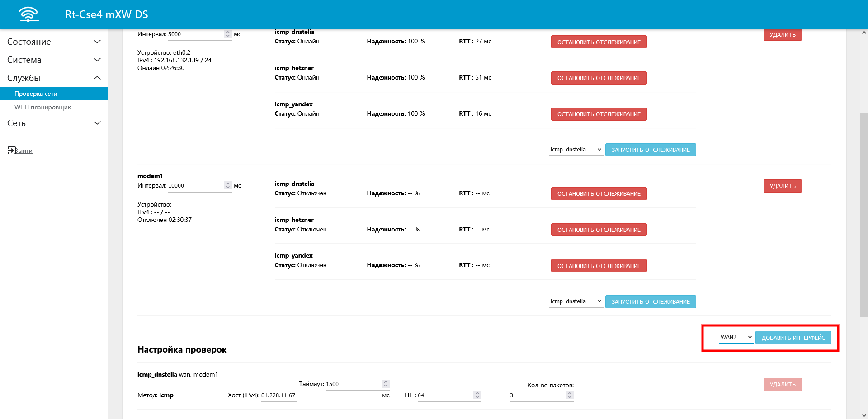Adjust modem1 interval stepper arrows

point(228,185)
